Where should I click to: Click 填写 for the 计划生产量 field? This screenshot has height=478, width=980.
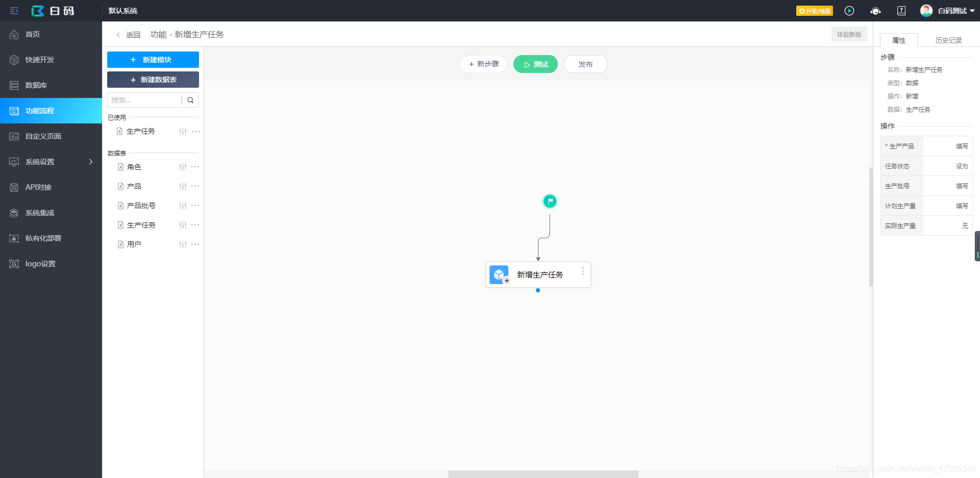[962, 206]
